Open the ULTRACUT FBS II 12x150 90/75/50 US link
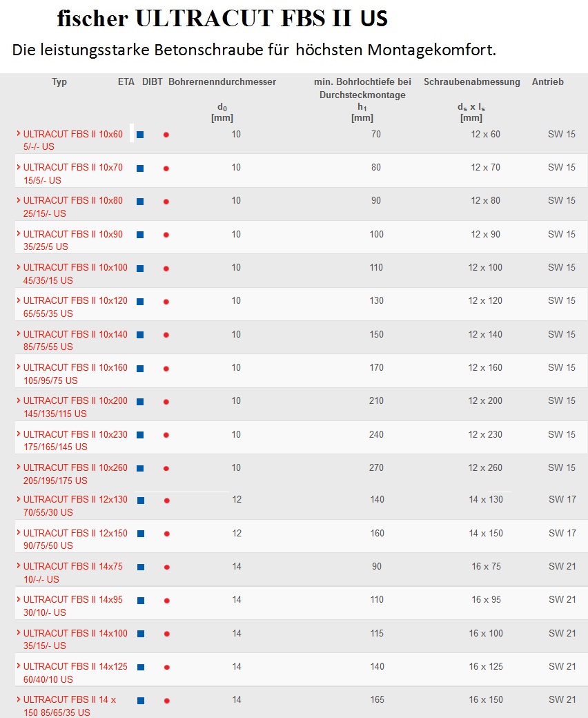The image size is (588, 718). coord(75,539)
